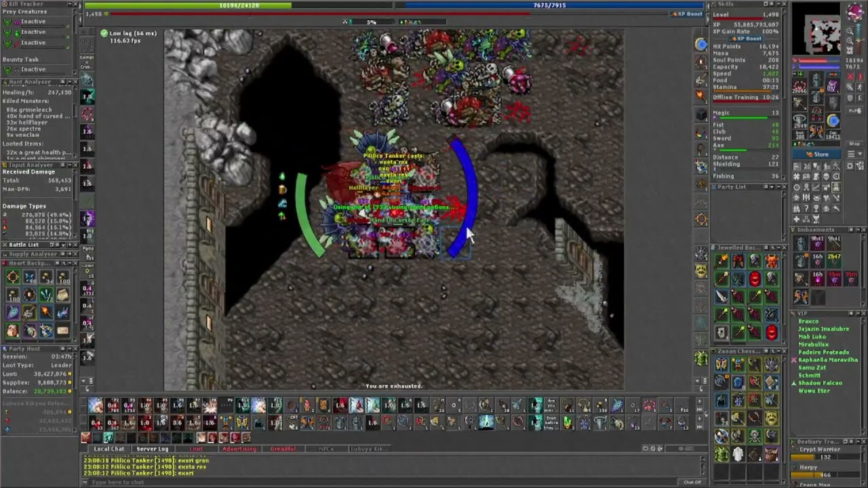This screenshot has height=488, width=868.
Task: Click the blue orb in side actionbar
Action: coord(701,44)
